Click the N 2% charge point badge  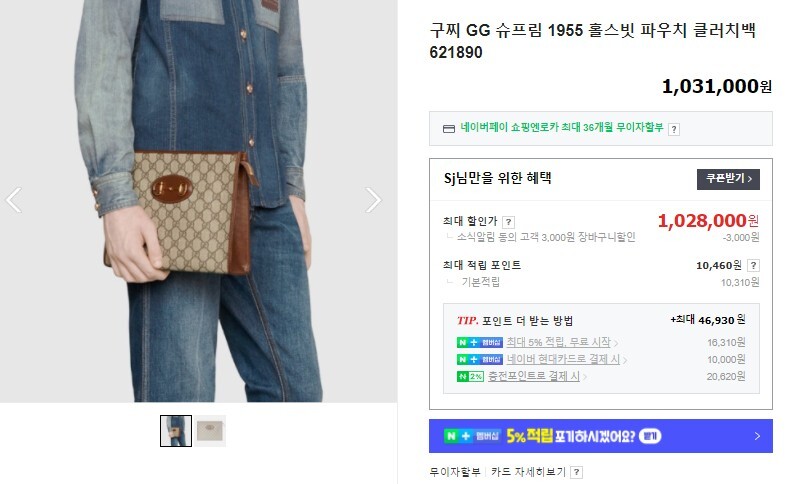point(470,376)
